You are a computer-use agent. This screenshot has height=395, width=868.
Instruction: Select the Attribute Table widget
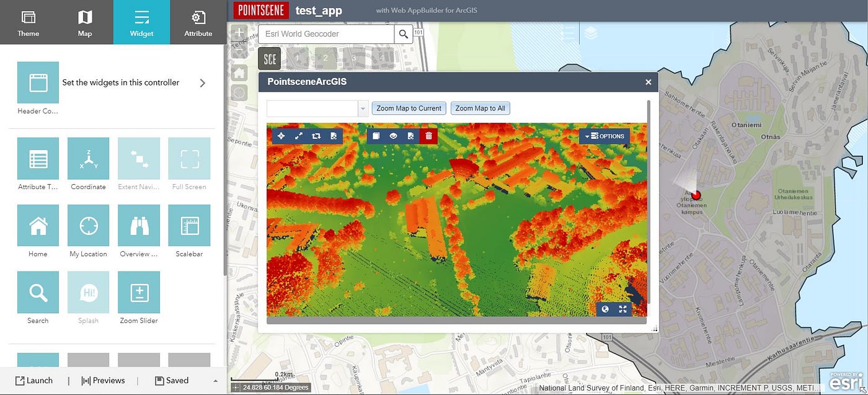pyautogui.click(x=38, y=158)
